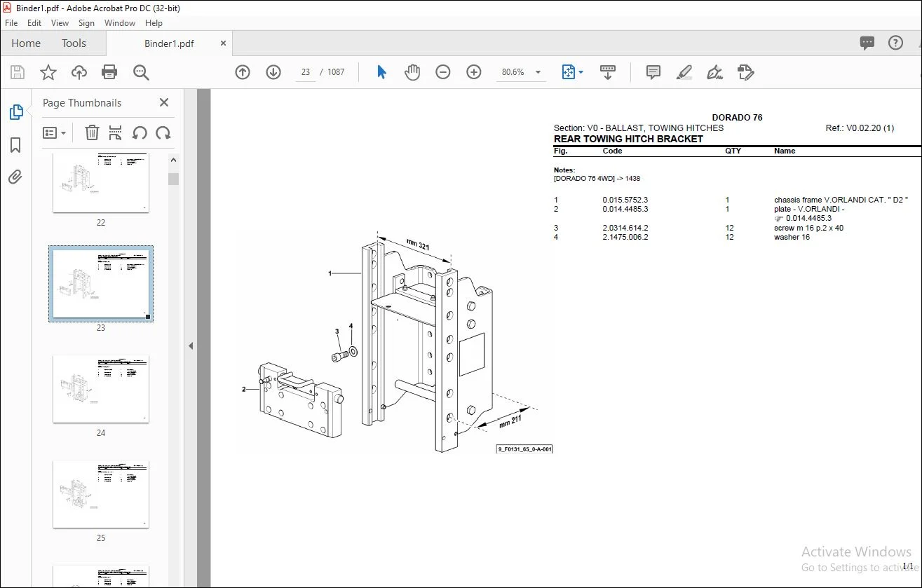Open thumbnail Options dropdown menu
Image resolution: width=922 pixels, height=588 pixels.
tap(55, 132)
